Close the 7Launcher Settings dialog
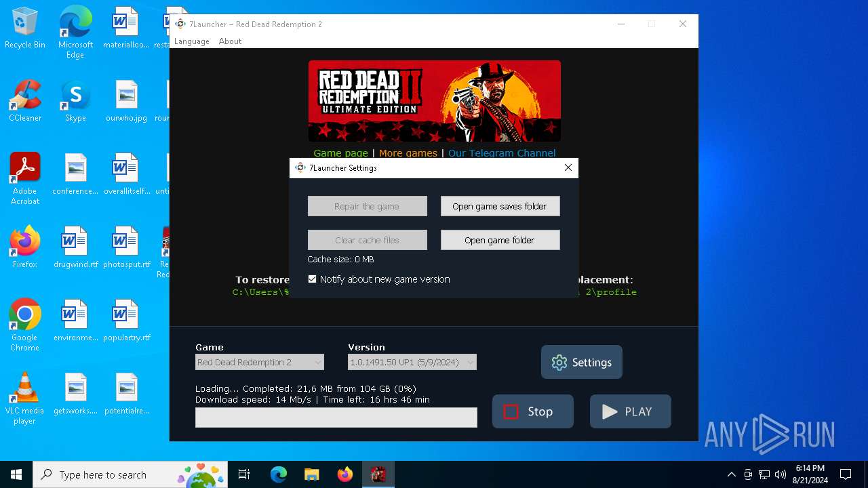 (x=568, y=168)
